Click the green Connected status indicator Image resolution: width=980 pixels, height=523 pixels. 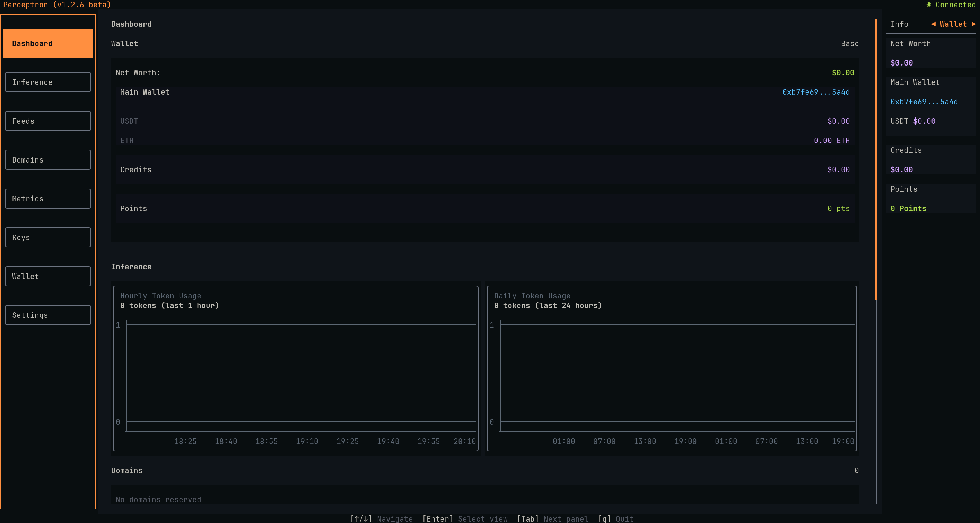click(929, 5)
